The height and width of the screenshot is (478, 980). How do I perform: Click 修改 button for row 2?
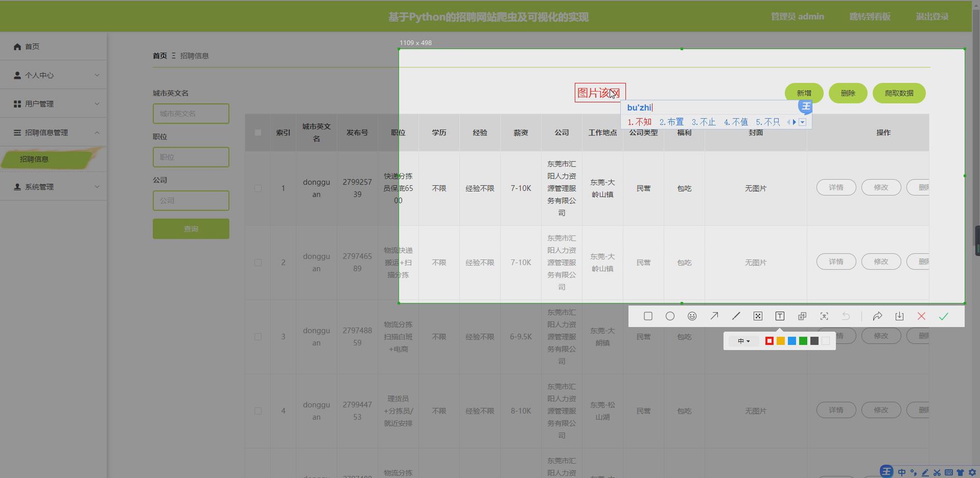881,261
